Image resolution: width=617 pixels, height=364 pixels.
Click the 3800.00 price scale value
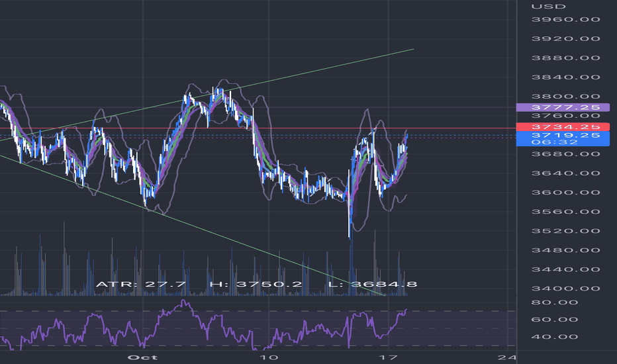tap(565, 97)
